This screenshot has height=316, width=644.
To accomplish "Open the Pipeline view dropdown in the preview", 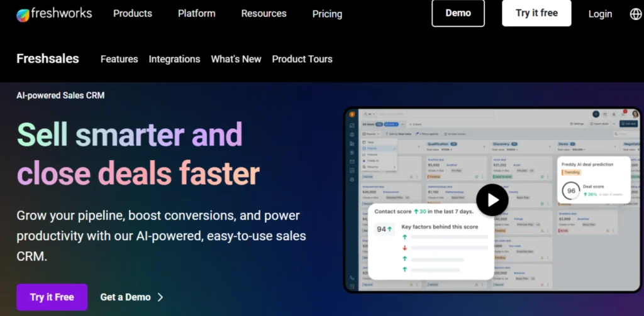I will point(370,134).
